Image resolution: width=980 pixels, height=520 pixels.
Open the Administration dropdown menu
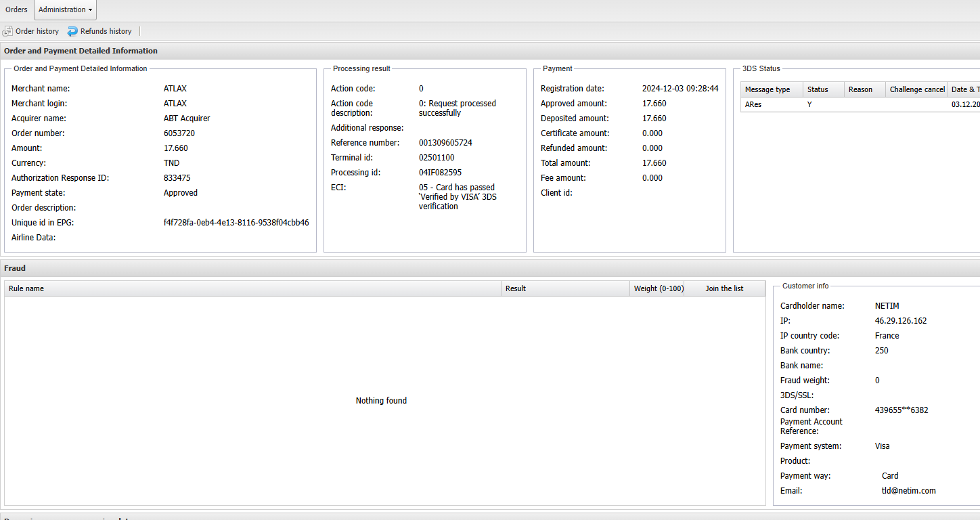pyautogui.click(x=65, y=9)
